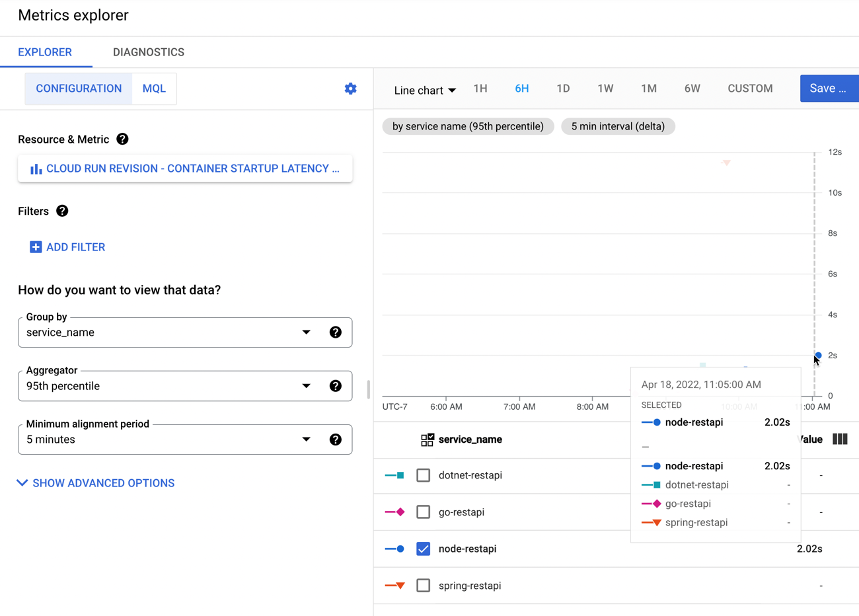Open the Line chart type dropdown
The image size is (859, 616).
pyautogui.click(x=425, y=90)
